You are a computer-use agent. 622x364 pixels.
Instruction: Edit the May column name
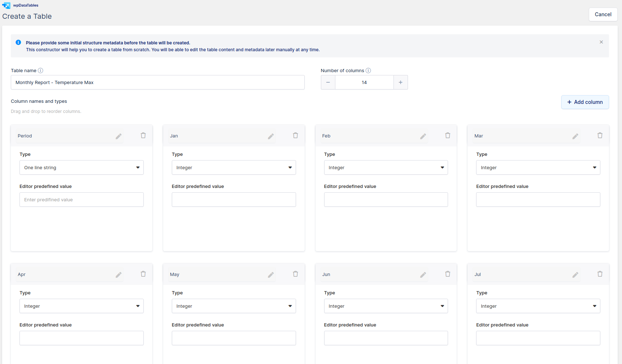pos(271,275)
